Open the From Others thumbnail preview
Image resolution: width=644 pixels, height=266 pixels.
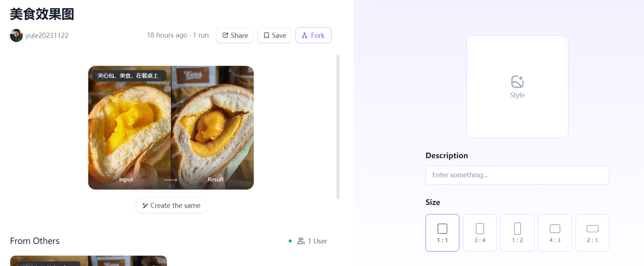tap(89, 261)
